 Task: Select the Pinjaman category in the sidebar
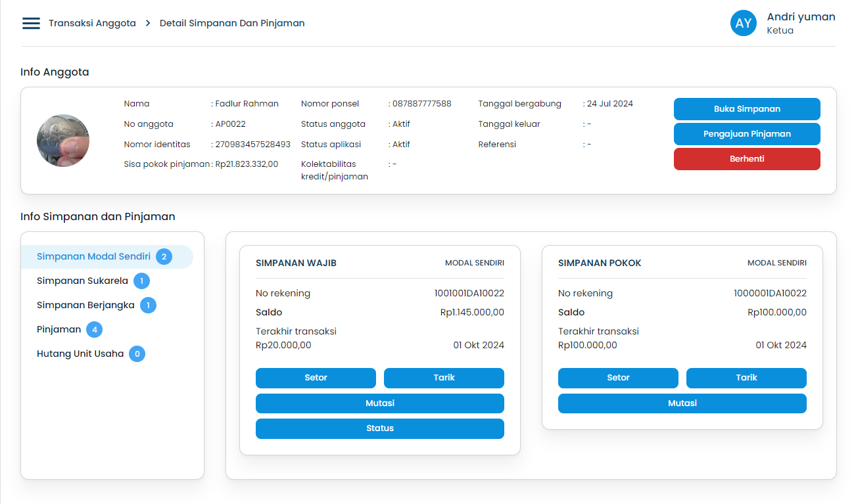point(57,329)
